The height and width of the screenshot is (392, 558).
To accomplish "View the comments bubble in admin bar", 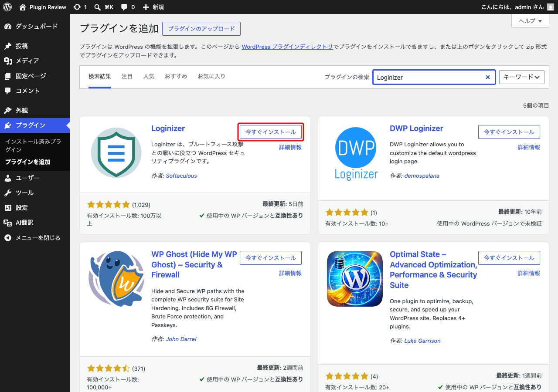I will click(128, 7).
